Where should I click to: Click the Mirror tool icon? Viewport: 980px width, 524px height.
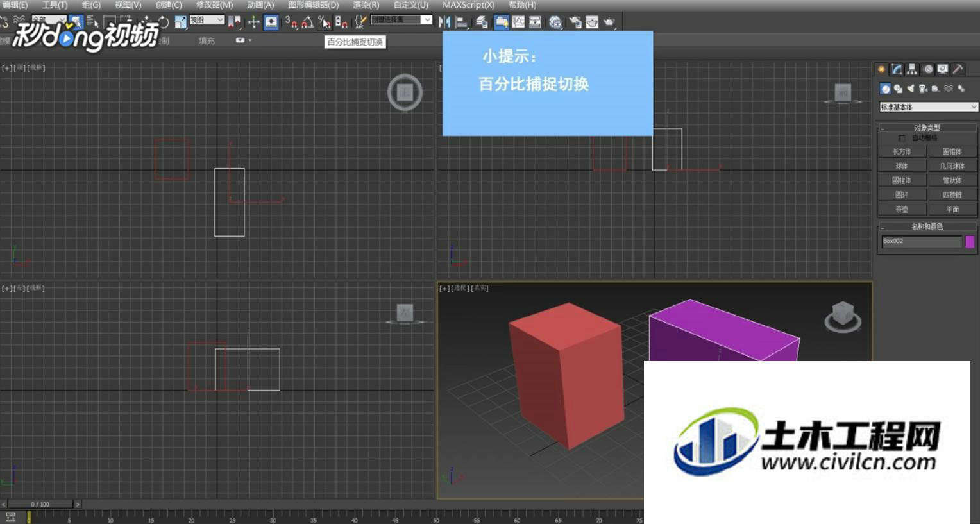coord(444,22)
